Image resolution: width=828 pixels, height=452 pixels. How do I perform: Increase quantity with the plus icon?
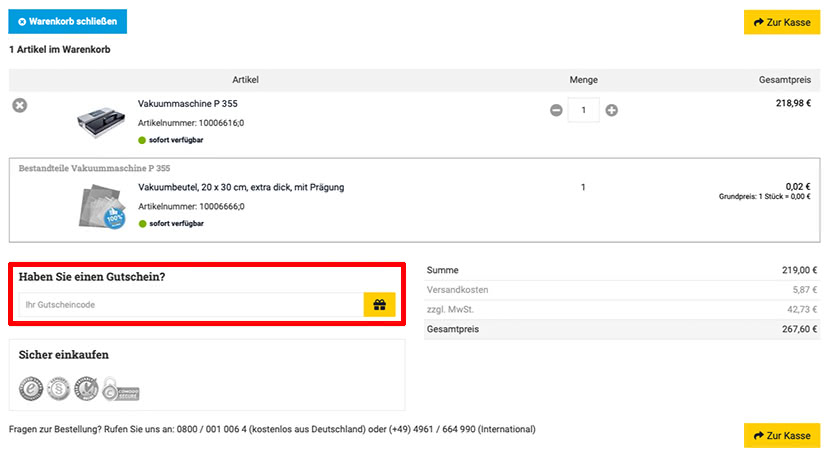click(x=611, y=110)
